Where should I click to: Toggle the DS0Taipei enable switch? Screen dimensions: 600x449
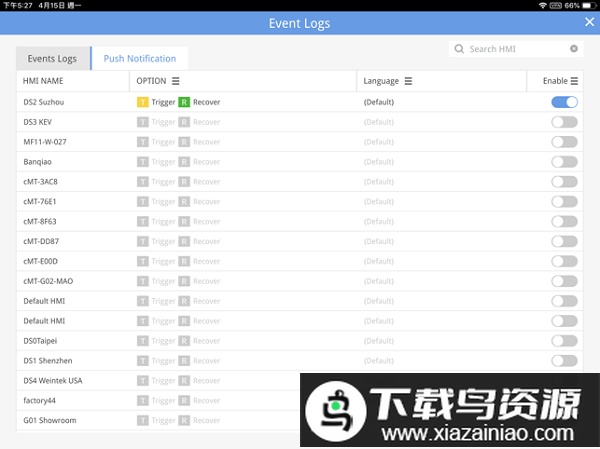point(564,341)
